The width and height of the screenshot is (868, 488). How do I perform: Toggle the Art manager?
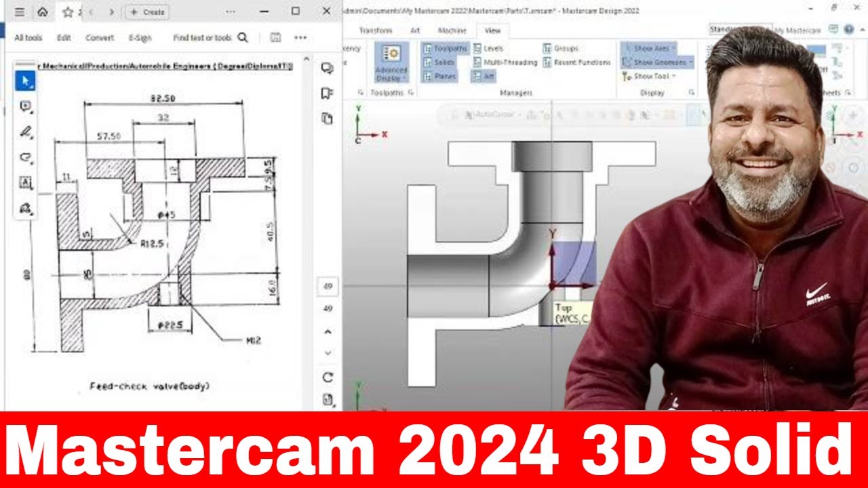point(484,77)
